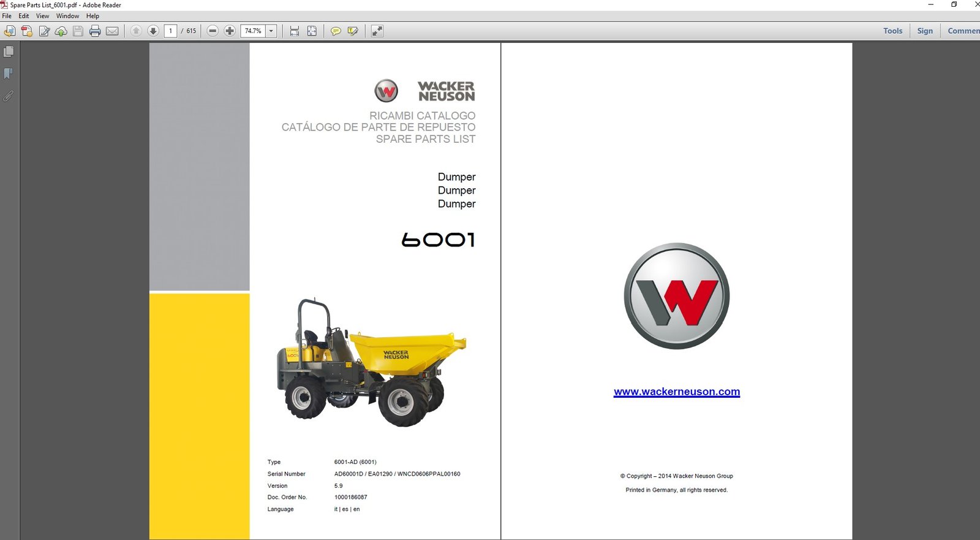980x540 pixels.
Task: Open the Window menu
Action: (x=67, y=16)
